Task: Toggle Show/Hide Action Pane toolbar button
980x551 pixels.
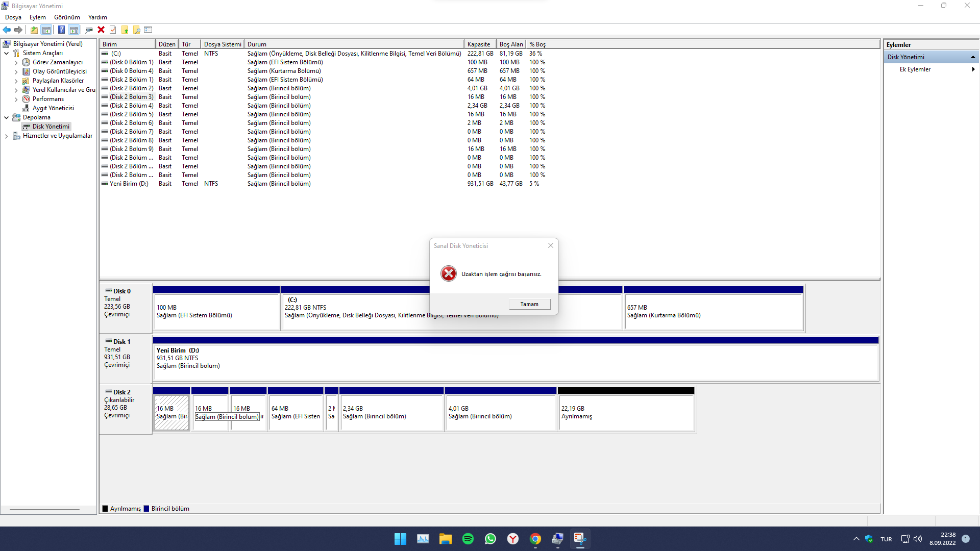Action: (73, 30)
